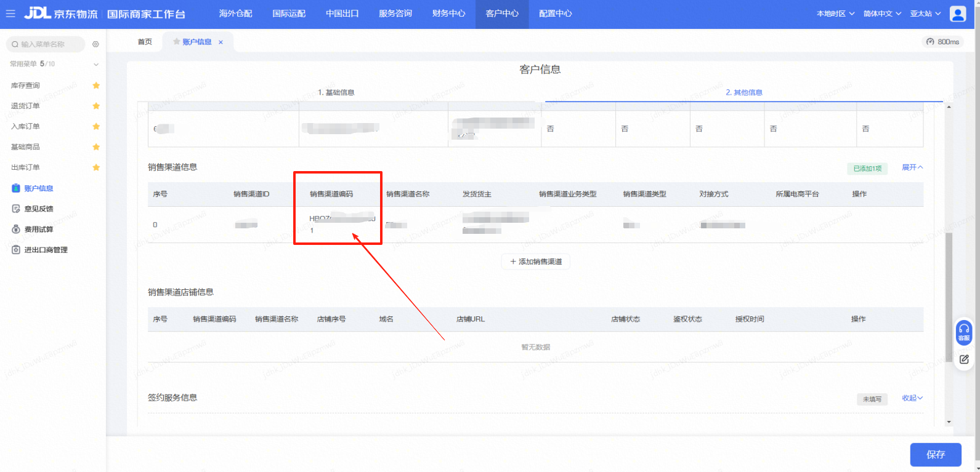The width and height of the screenshot is (980, 472).
Task: Click the 销售渠道类型 column header
Action: tap(644, 194)
